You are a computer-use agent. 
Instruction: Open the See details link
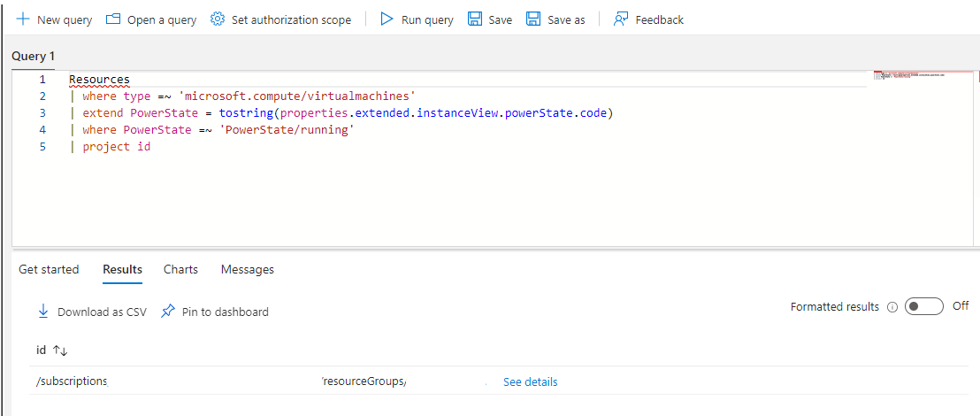click(x=530, y=382)
